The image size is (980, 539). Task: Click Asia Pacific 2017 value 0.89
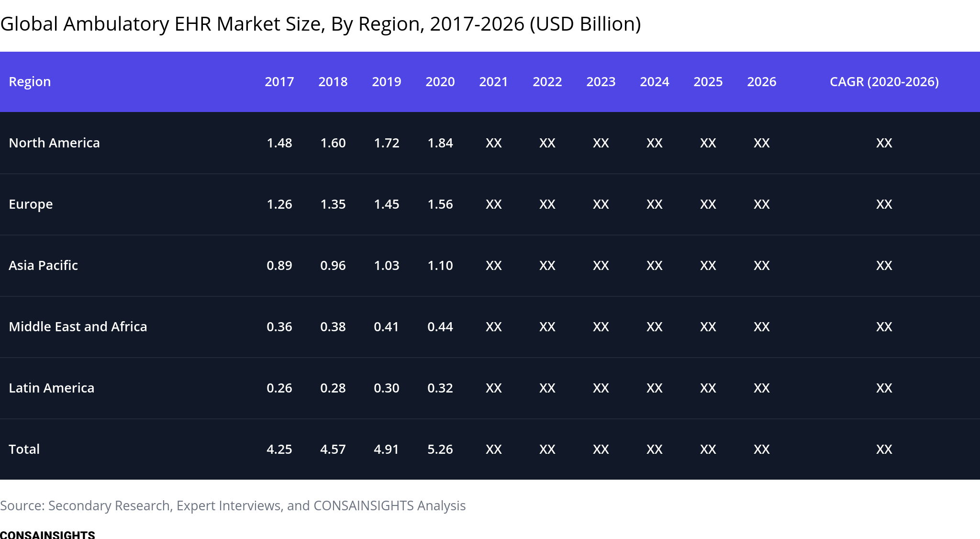point(279,265)
